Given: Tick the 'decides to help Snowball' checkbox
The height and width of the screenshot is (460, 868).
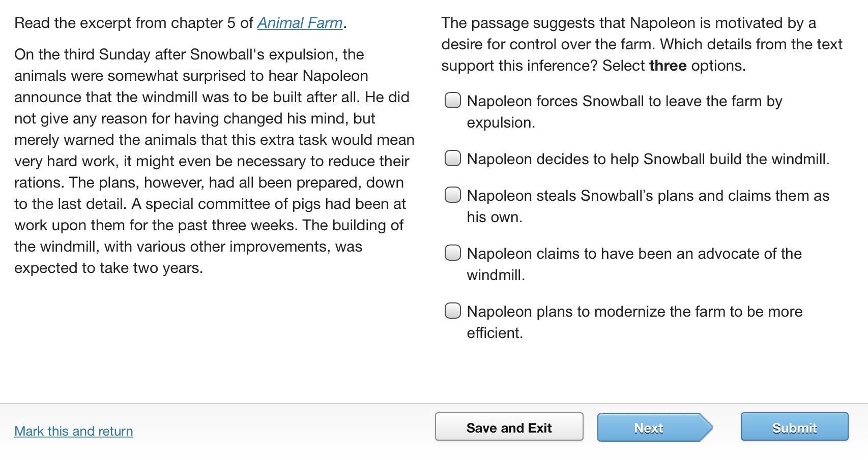Looking at the screenshot, I should pyautogui.click(x=453, y=159).
